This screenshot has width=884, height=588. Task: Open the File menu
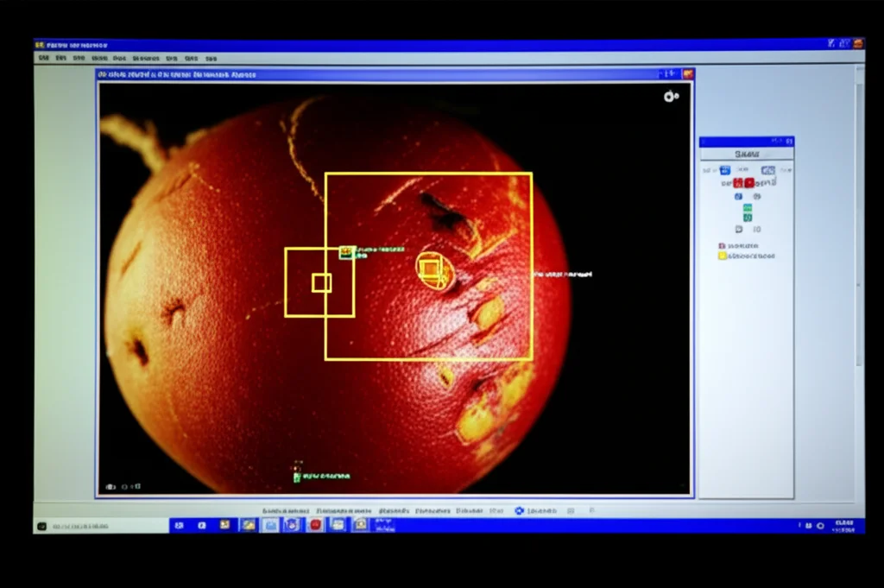(x=46, y=58)
